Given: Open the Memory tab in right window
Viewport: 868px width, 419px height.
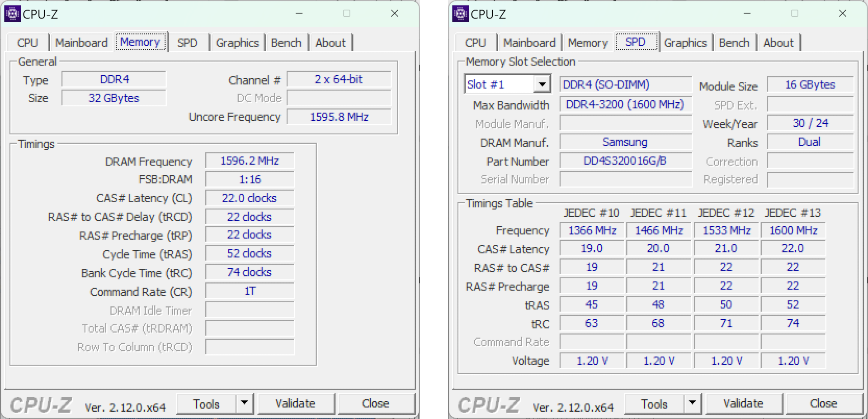Looking at the screenshot, I should point(587,43).
